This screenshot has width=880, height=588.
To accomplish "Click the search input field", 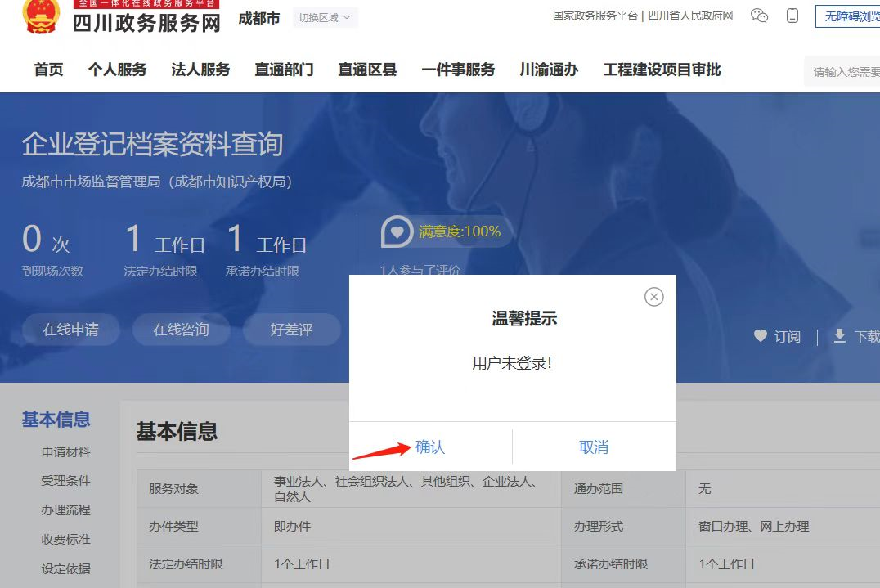I will pyautogui.click(x=844, y=72).
